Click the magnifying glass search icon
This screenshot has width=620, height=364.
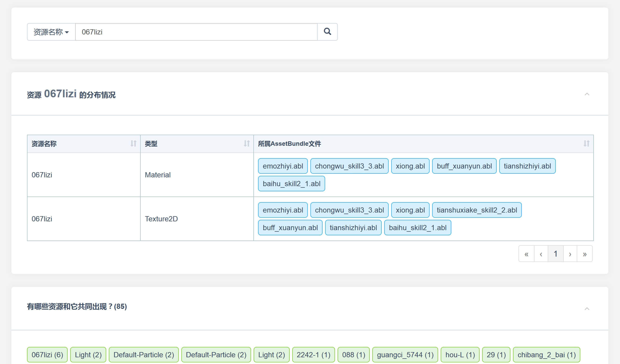click(327, 32)
